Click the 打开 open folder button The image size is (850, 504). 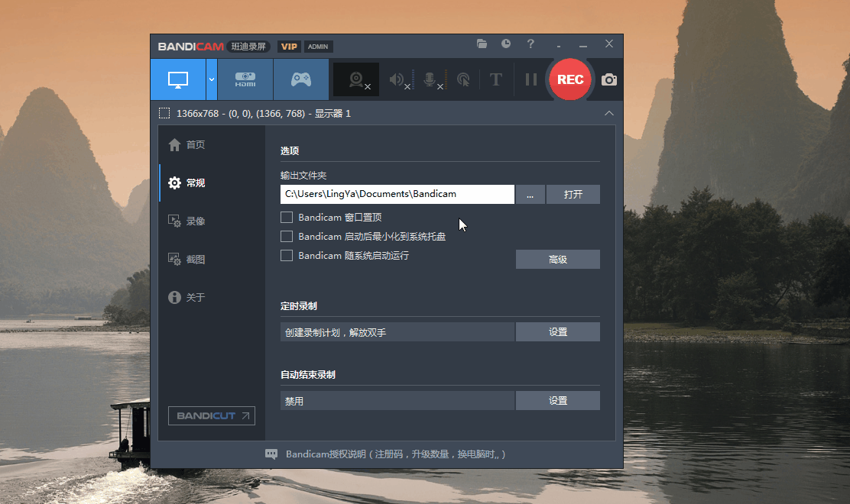(x=573, y=195)
